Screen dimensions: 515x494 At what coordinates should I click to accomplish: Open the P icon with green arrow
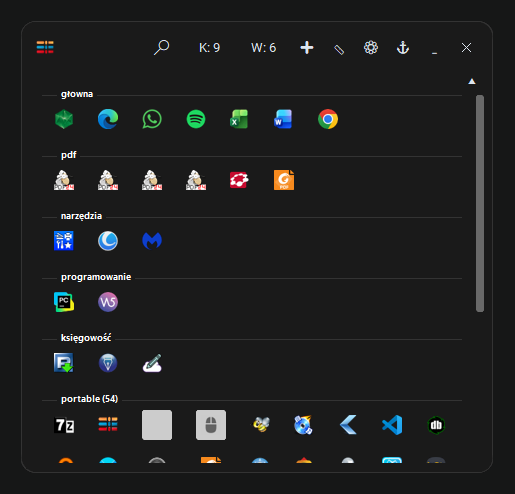point(64,363)
